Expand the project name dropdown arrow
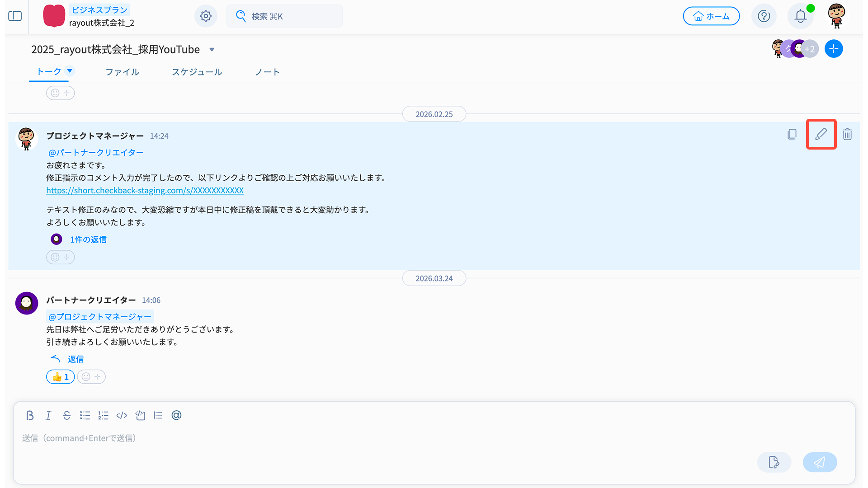 point(212,50)
